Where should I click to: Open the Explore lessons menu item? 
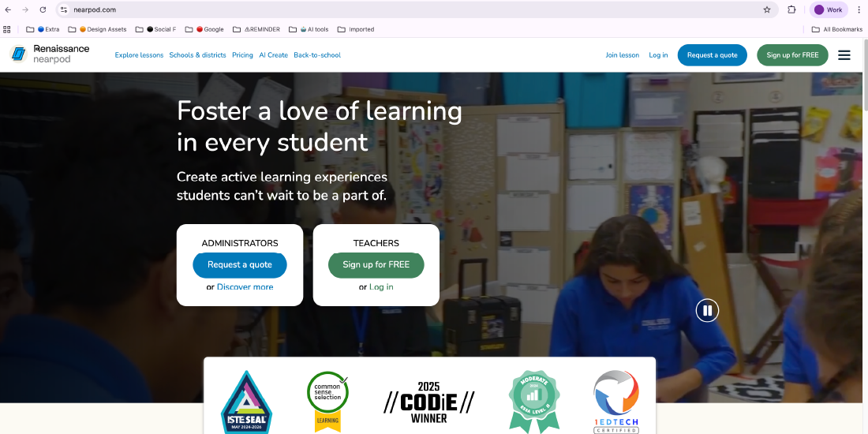coord(139,54)
